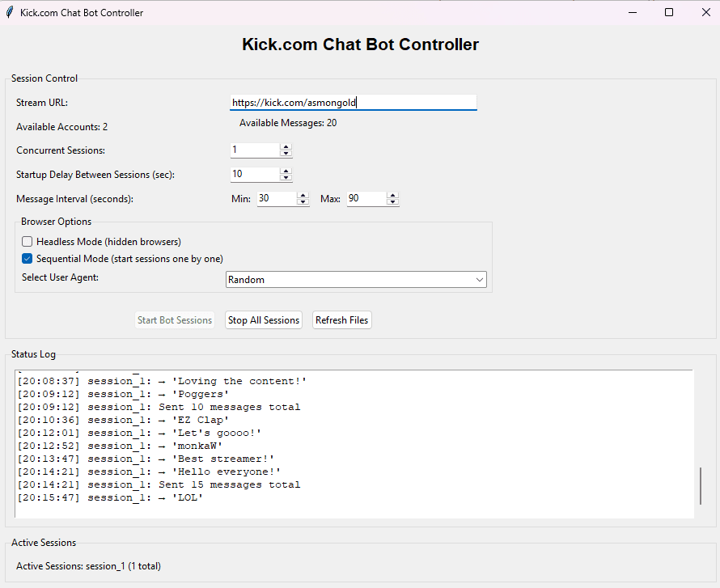Click 'Active Sessions: session_1 (1 total)' text

[x=89, y=566]
